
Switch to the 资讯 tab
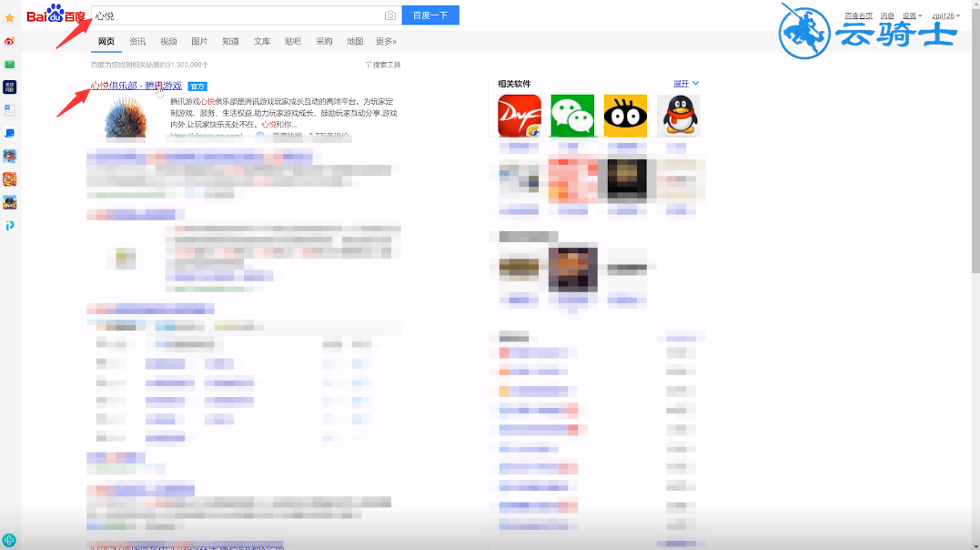(x=137, y=41)
